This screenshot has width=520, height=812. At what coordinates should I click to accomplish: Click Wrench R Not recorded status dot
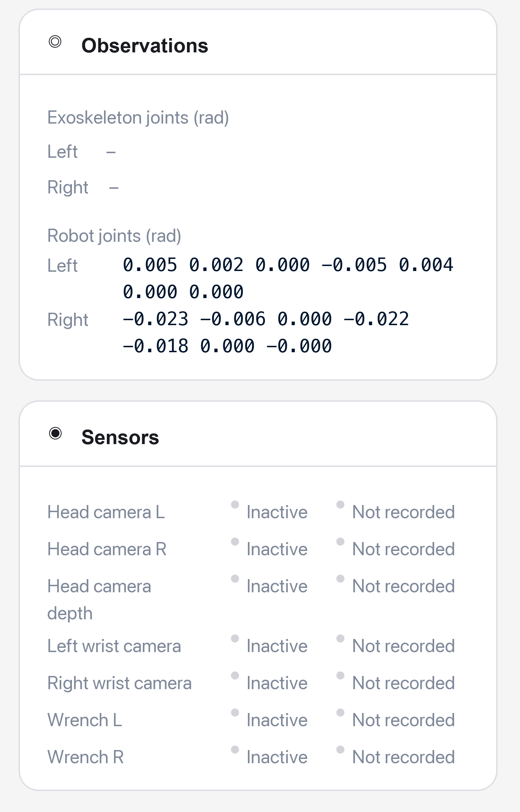(340, 749)
